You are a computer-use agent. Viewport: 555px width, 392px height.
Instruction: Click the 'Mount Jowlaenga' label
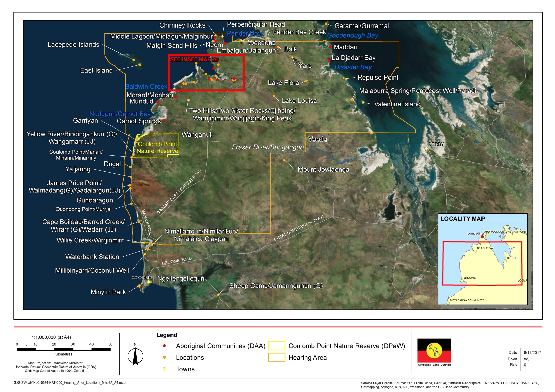(324, 170)
